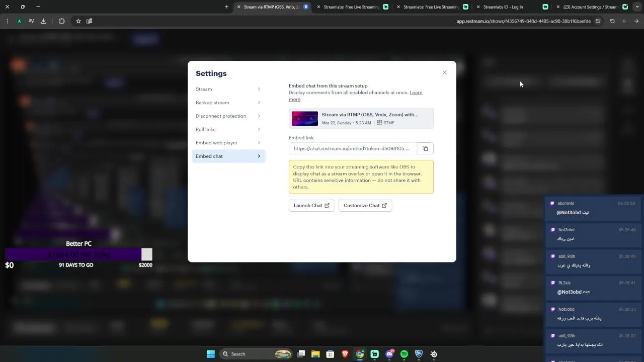Screen dimensions: 644x362
Task: Select the Embed chat menu item
Action: coord(228,156)
